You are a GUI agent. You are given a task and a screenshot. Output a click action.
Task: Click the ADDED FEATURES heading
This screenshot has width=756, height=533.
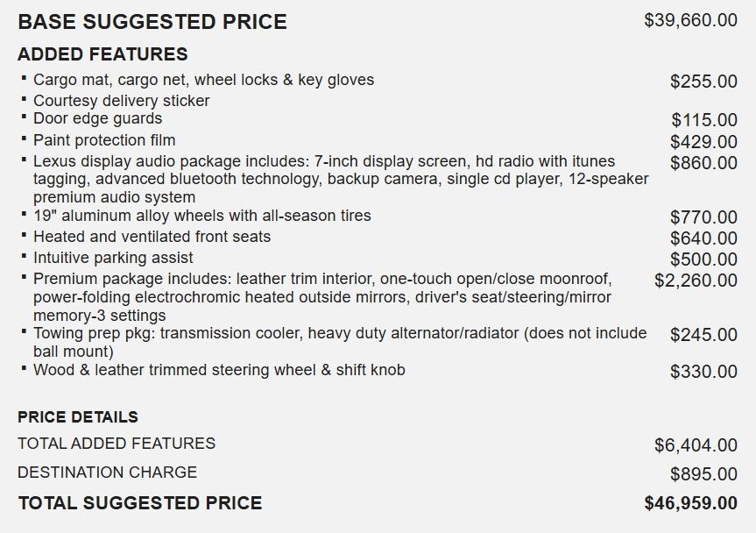click(102, 54)
